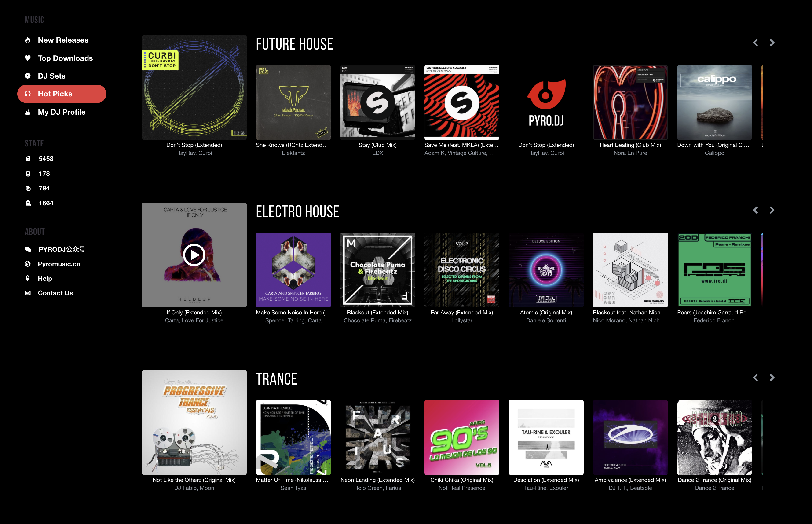Click 'Desolation (Extended Mix)' title
The image size is (812, 524).
pos(546,480)
